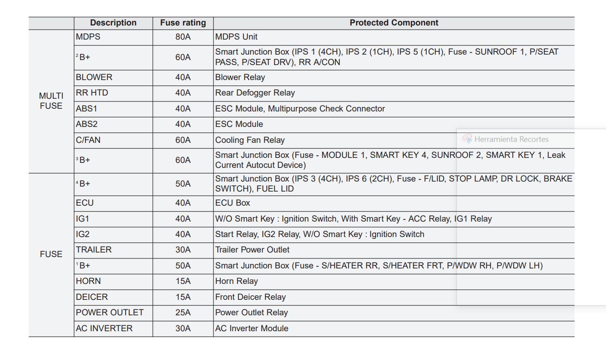Click the BLOWER description cell
The image size is (606, 364).
(x=94, y=77)
